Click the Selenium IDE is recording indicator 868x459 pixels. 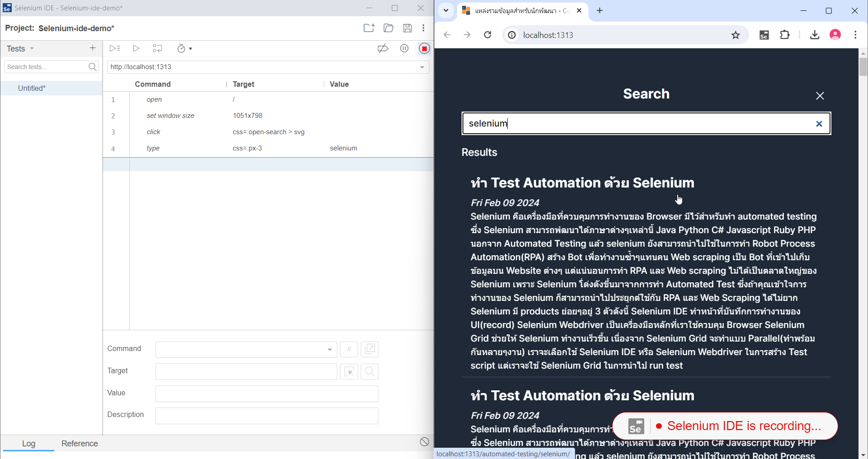[725, 426]
